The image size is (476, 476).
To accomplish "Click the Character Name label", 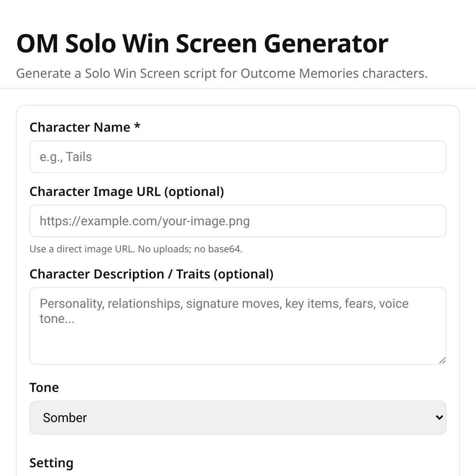I will (80, 127).
